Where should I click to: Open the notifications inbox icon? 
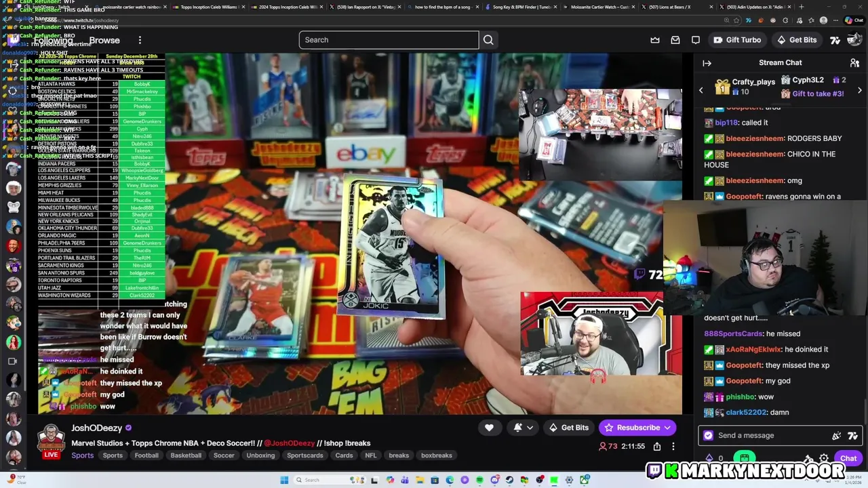pyautogui.click(x=675, y=40)
